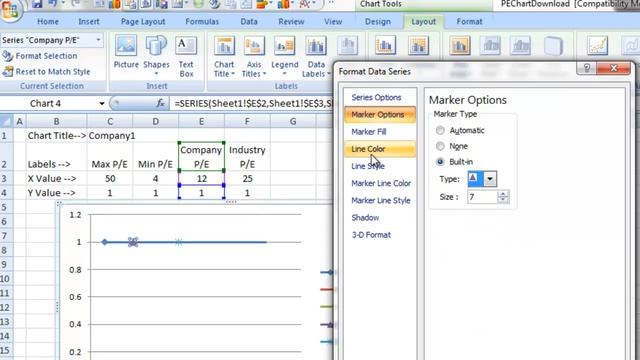Open Chart Title options
Viewport: 640px width, 360px height.
(224, 57)
